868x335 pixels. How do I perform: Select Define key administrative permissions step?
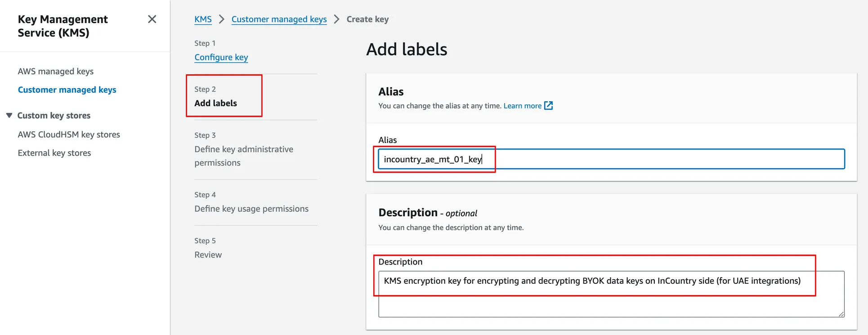pyautogui.click(x=243, y=156)
